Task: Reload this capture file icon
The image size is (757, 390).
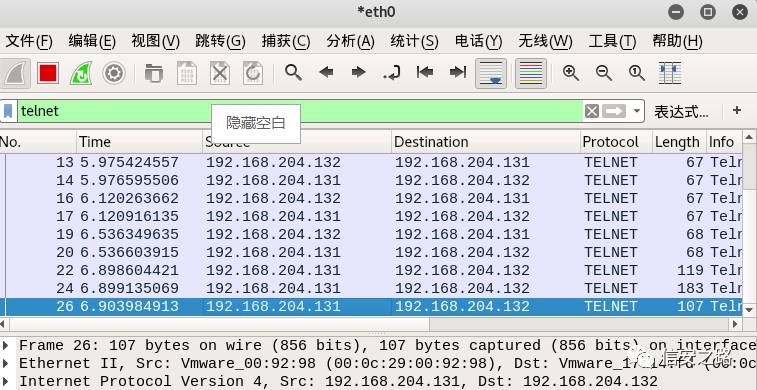Action: pos(252,73)
